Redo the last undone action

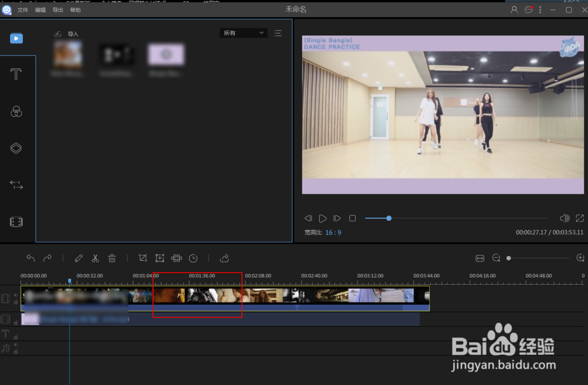point(47,258)
